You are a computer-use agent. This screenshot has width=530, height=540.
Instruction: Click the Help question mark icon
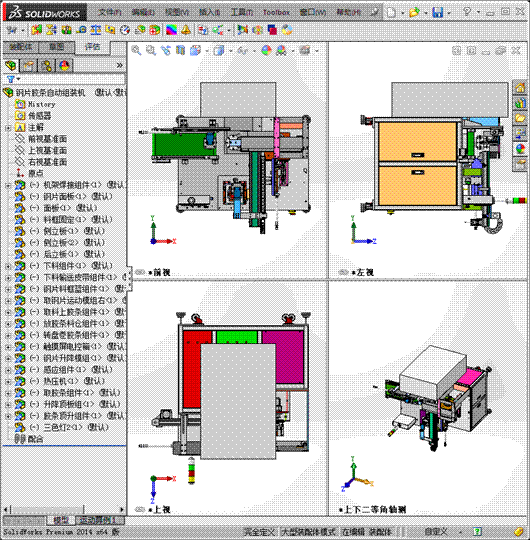pyautogui.click(x=467, y=12)
